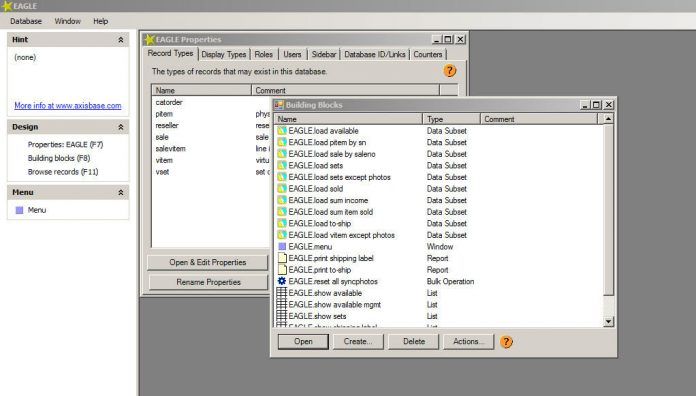The image size is (696, 396).
Task: Click the Building Blocks window title icon
Action: (279, 105)
